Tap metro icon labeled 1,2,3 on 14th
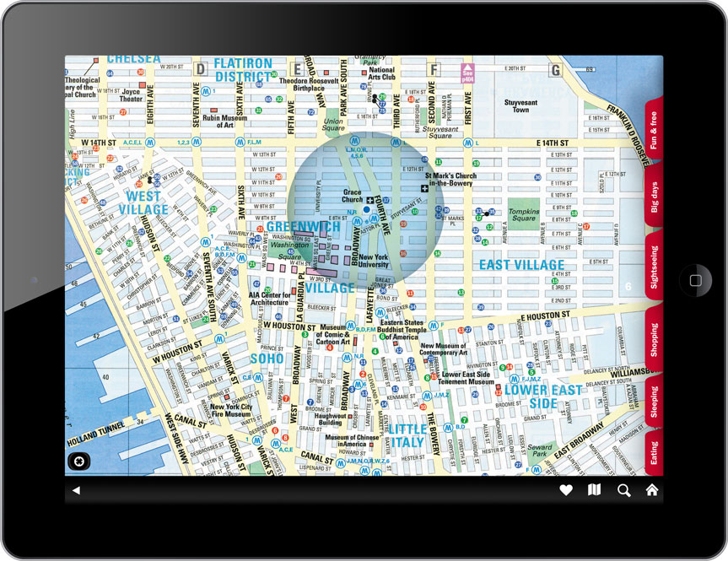This screenshot has height=561, width=728. pyautogui.click(x=197, y=142)
